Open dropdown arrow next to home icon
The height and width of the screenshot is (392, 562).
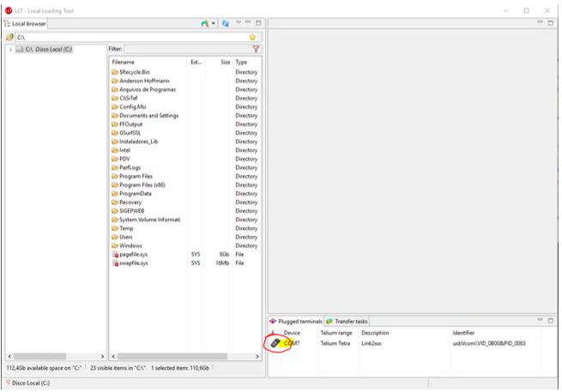[213, 23]
